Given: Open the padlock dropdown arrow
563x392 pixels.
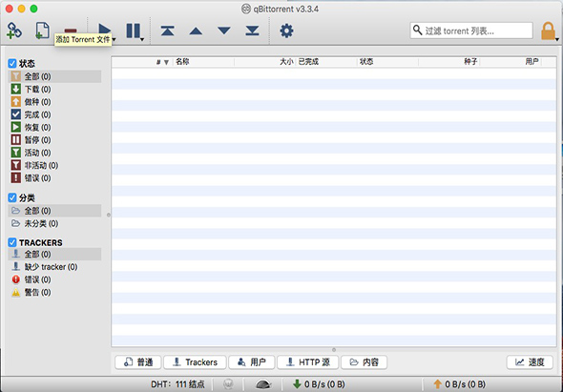Looking at the screenshot, I should pos(557,39).
